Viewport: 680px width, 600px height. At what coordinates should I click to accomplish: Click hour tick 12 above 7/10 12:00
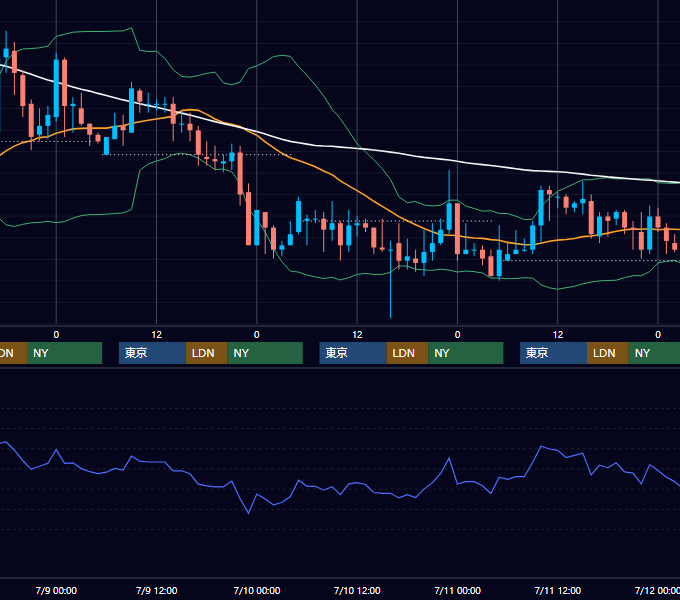click(x=357, y=335)
